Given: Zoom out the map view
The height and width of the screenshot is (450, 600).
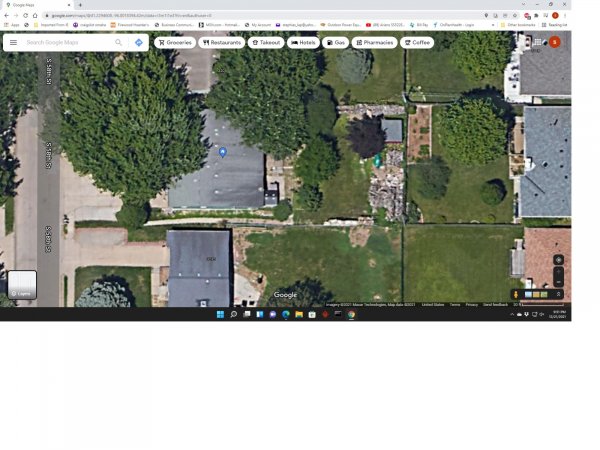Looking at the screenshot, I should (x=558, y=282).
